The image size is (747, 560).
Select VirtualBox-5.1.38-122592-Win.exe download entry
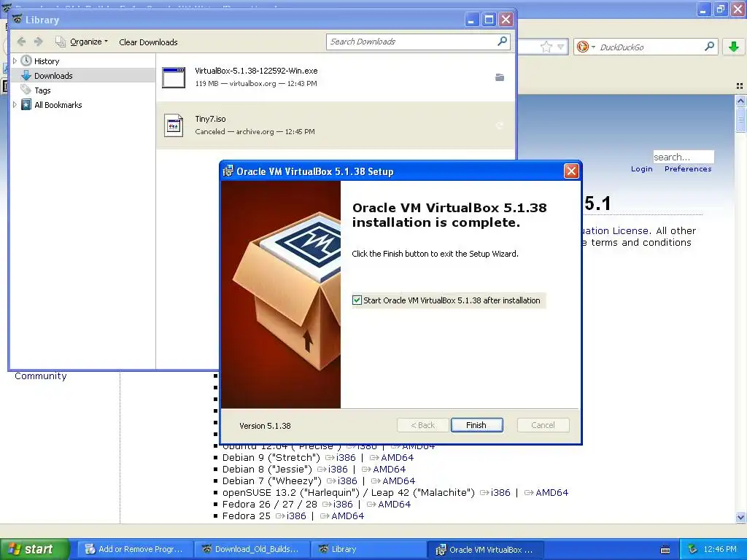click(336, 77)
